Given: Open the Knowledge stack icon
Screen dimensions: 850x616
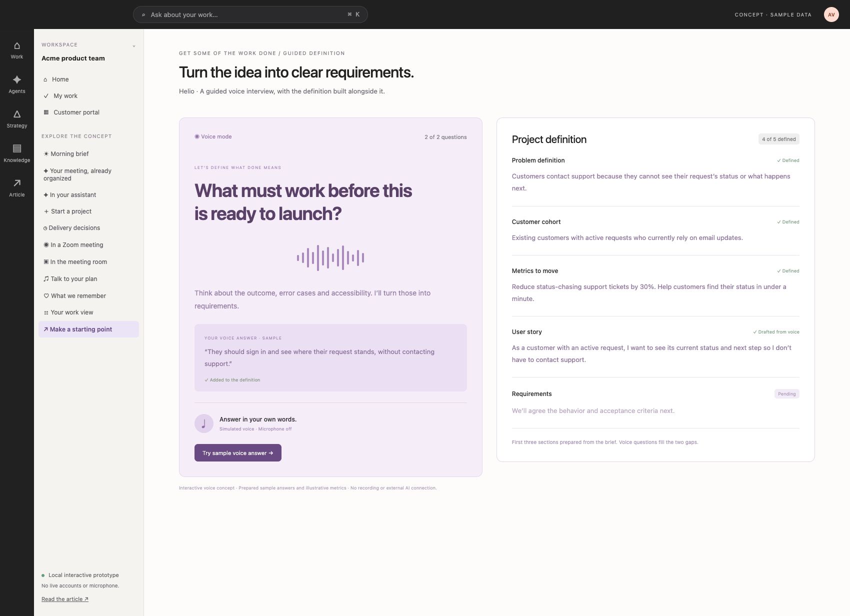Looking at the screenshot, I should [17, 148].
